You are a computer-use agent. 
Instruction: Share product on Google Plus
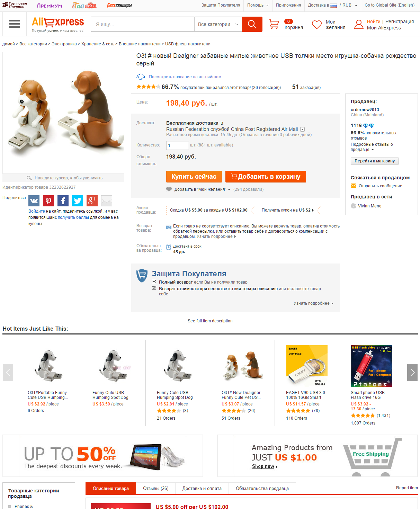pos(92,201)
